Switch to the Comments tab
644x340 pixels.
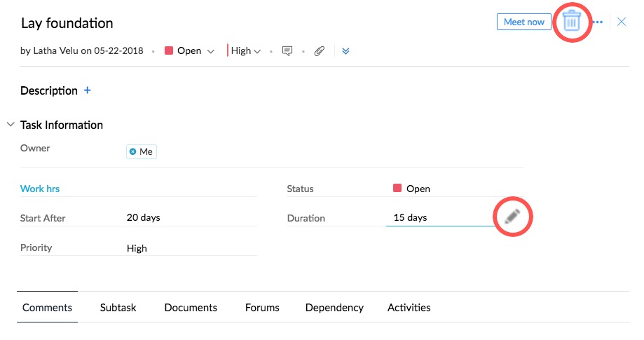pyautogui.click(x=47, y=307)
